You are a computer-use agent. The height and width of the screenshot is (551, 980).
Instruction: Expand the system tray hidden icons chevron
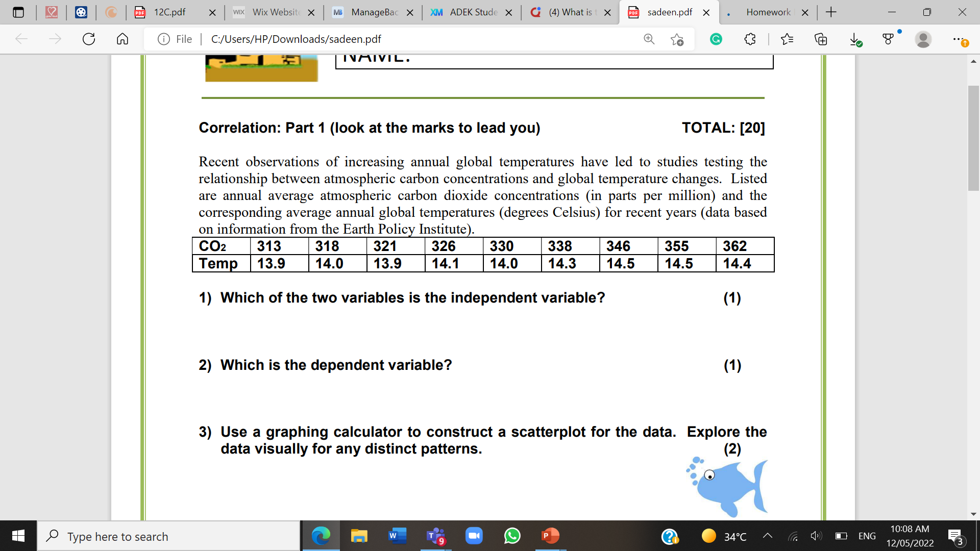pos(767,536)
